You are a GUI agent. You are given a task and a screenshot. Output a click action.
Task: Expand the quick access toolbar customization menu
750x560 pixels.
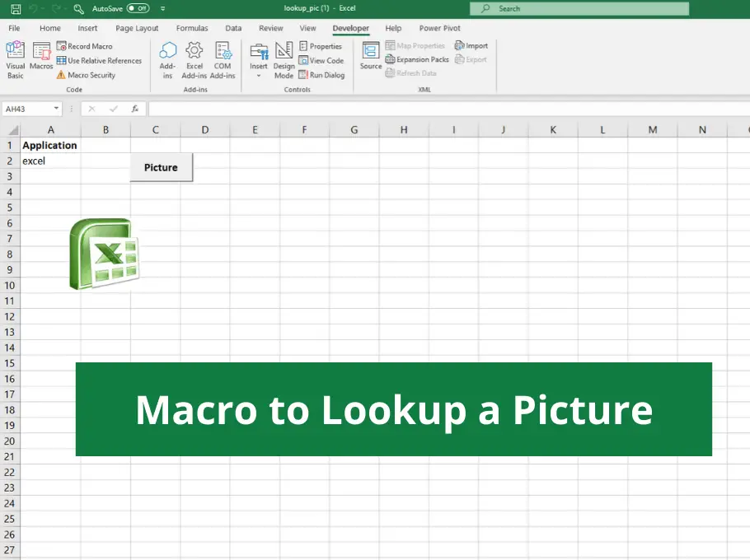point(162,7)
